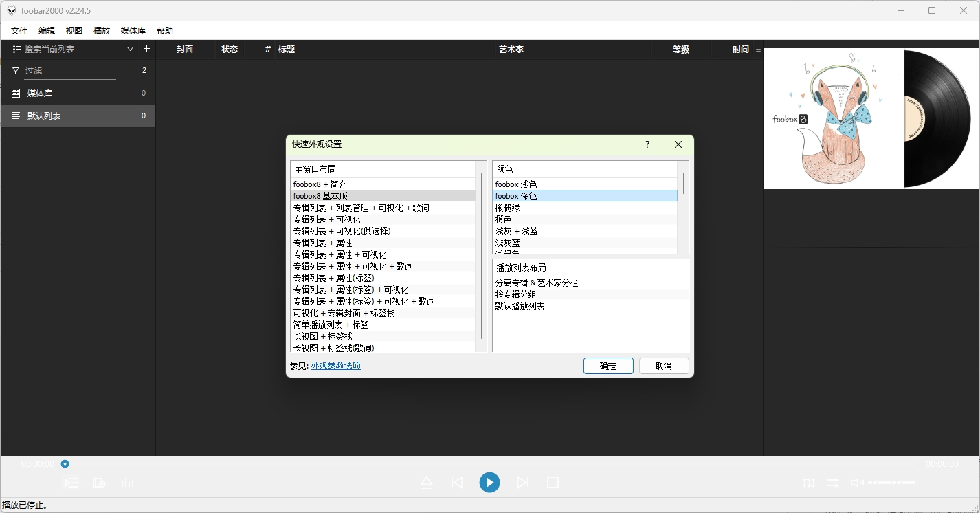This screenshot has height=513, width=980.
Task: Choose color '橄榄绿'
Action: [x=585, y=208]
